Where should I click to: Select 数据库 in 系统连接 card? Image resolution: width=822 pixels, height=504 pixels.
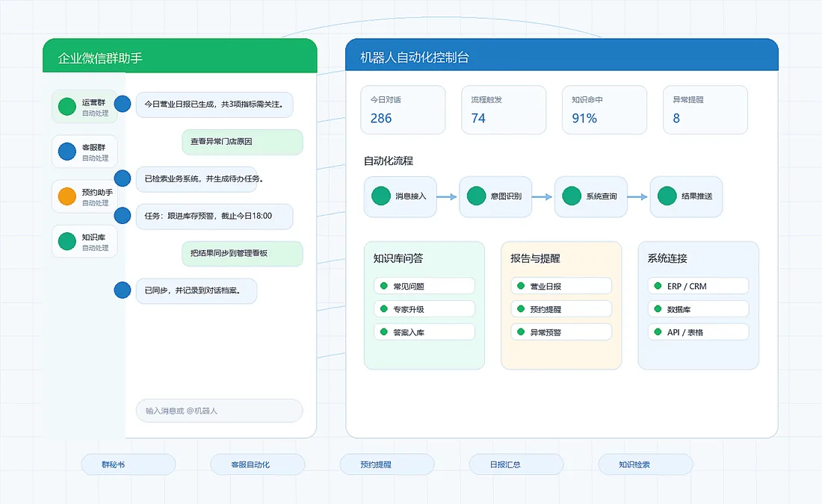pos(698,309)
